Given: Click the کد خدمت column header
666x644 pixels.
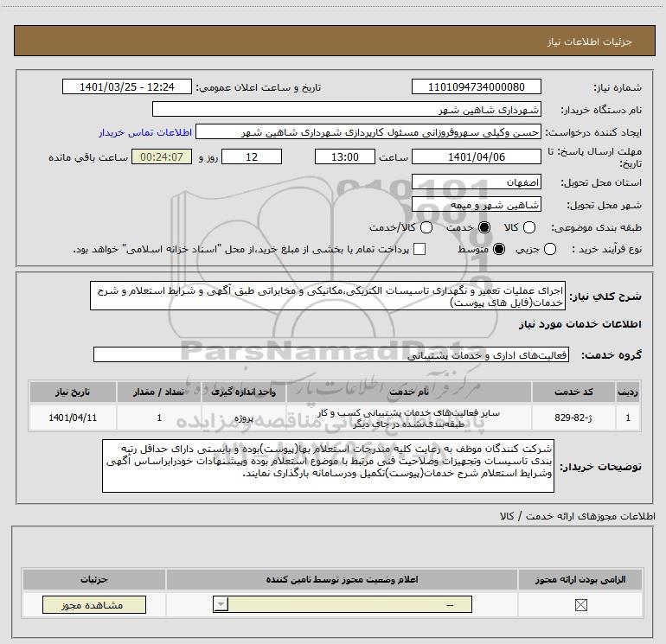Looking at the screenshot, I should pyautogui.click(x=573, y=392).
